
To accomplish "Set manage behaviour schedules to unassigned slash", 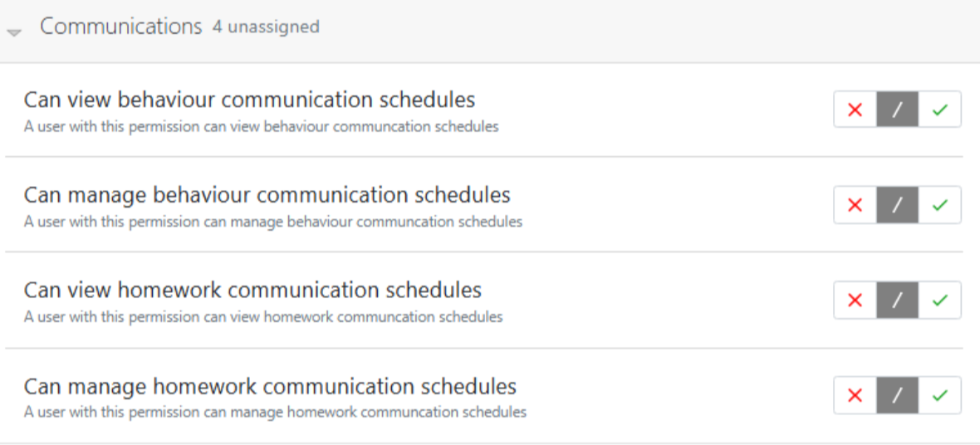I will (x=898, y=205).
